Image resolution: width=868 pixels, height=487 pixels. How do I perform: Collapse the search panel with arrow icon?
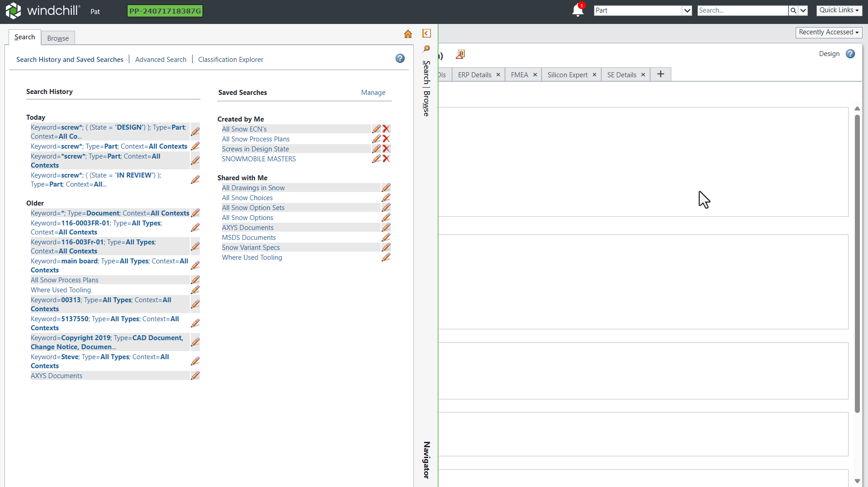point(426,33)
